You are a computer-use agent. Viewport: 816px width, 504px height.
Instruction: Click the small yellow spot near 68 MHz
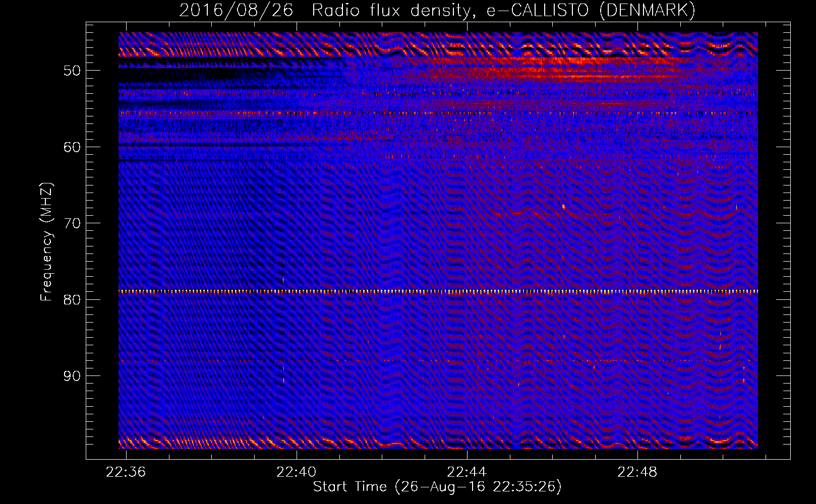pyautogui.click(x=563, y=206)
